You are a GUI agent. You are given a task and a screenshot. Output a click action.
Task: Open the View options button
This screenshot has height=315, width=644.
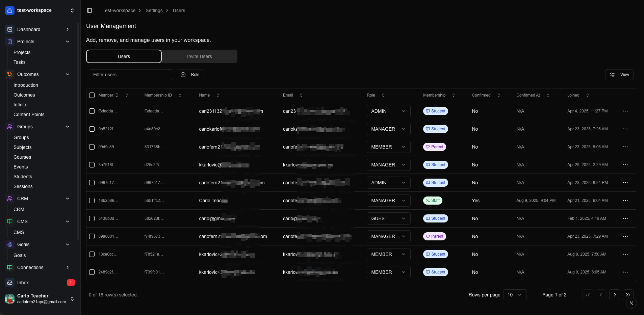point(619,75)
